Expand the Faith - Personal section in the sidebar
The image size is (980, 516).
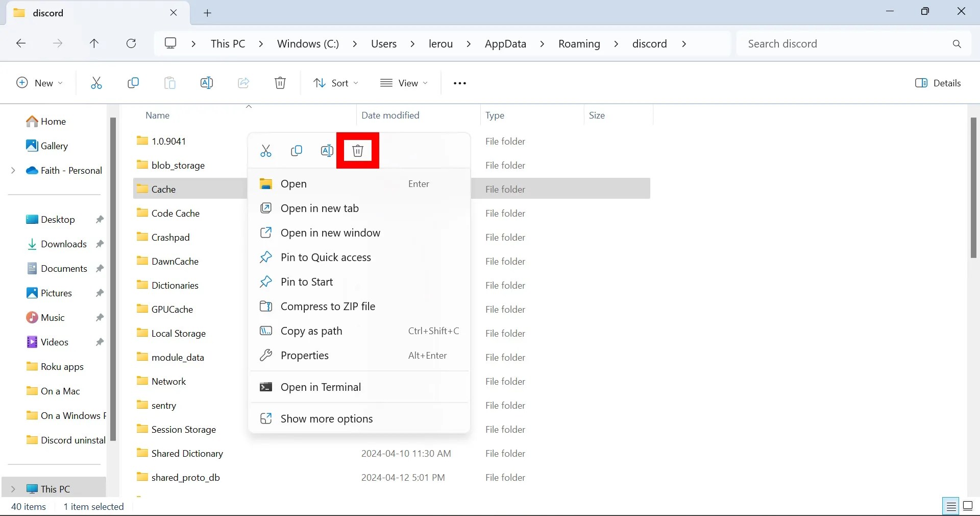pyautogui.click(x=13, y=171)
